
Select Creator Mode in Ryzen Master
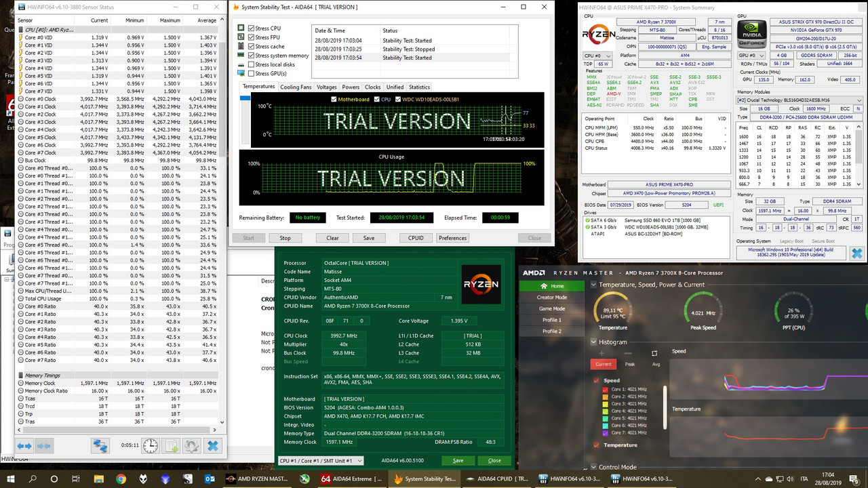tap(552, 297)
